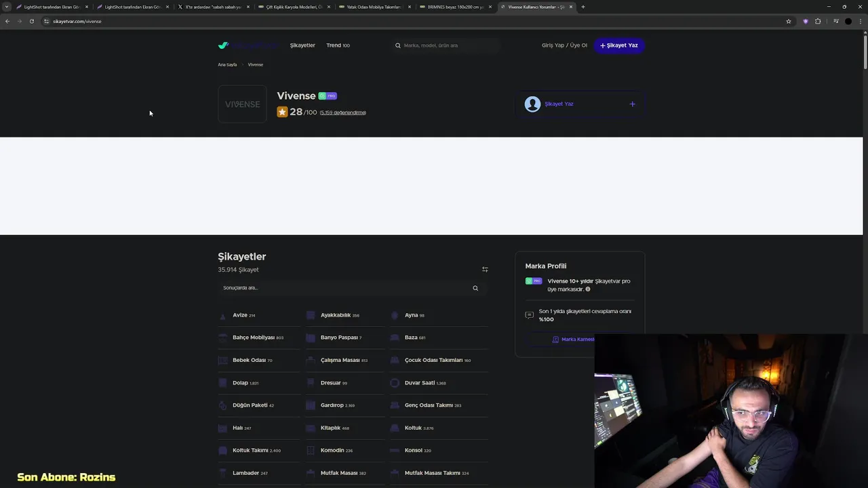Open Trend 100 in top navigation
868x488 pixels.
(x=338, y=45)
